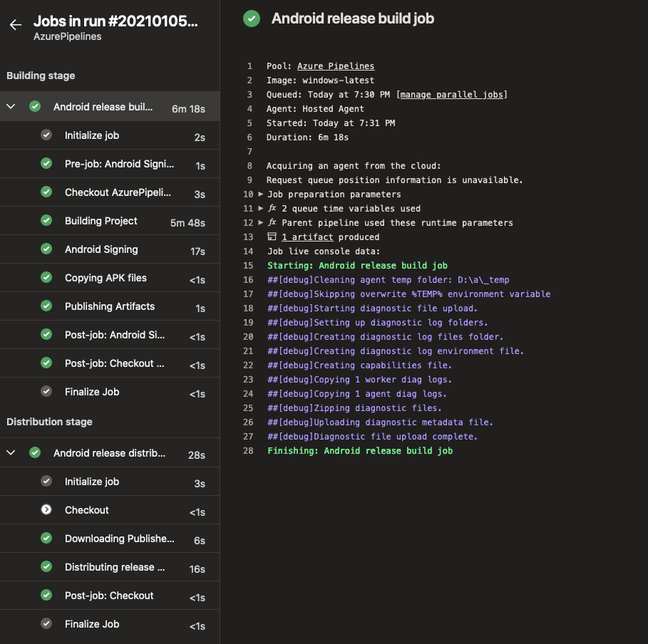Collapse Android release distribution job chevron
Image resolution: width=648 pixels, height=644 pixels.
click(x=11, y=453)
